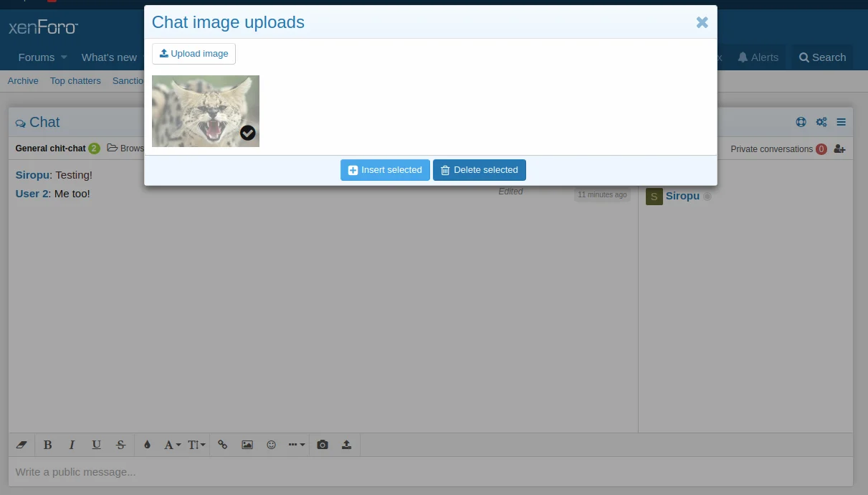The image size is (868, 495).
Task: Apply strikethrough formatting
Action: pyautogui.click(x=120, y=445)
